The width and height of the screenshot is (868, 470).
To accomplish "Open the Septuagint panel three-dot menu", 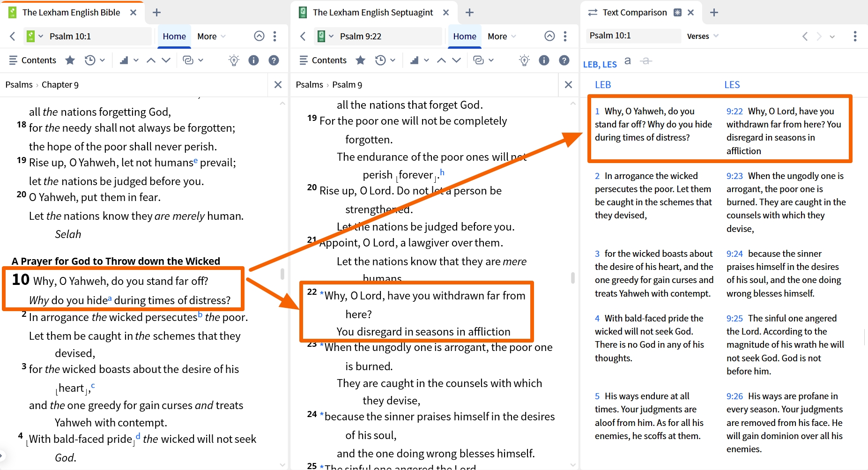I will point(565,36).
